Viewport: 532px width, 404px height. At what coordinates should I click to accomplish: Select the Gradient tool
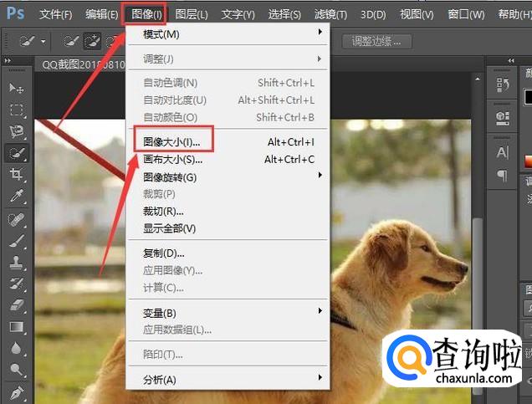click(16, 327)
